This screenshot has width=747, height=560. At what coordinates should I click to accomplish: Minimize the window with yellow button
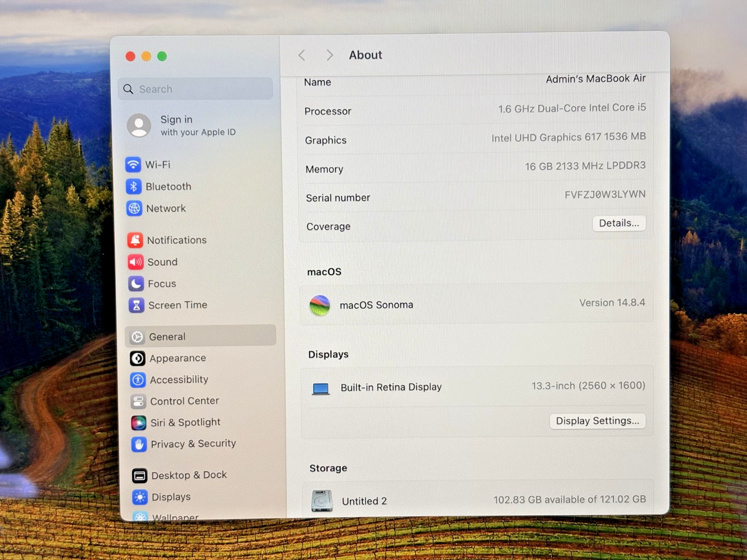point(146,56)
